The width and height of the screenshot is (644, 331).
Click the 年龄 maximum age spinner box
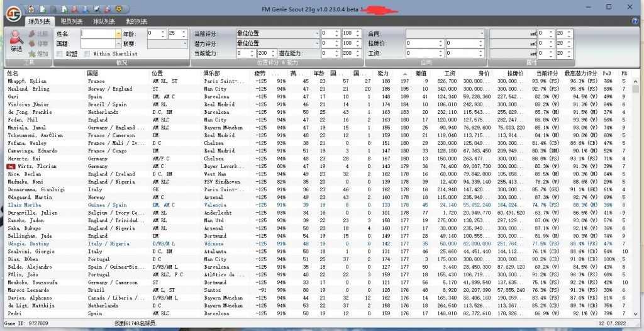click(x=173, y=33)
